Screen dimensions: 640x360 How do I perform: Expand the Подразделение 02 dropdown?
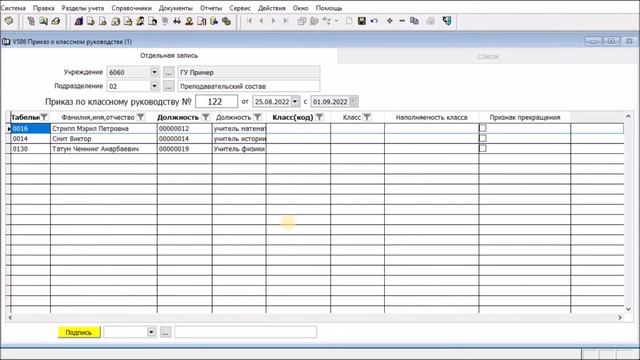click(x=154, y=86)
